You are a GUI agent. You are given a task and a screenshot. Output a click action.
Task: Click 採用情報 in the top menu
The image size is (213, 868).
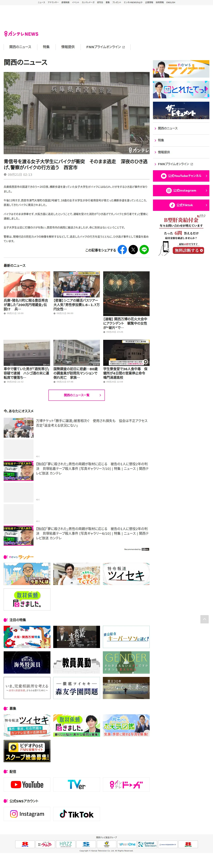click(x=160, y=2)
